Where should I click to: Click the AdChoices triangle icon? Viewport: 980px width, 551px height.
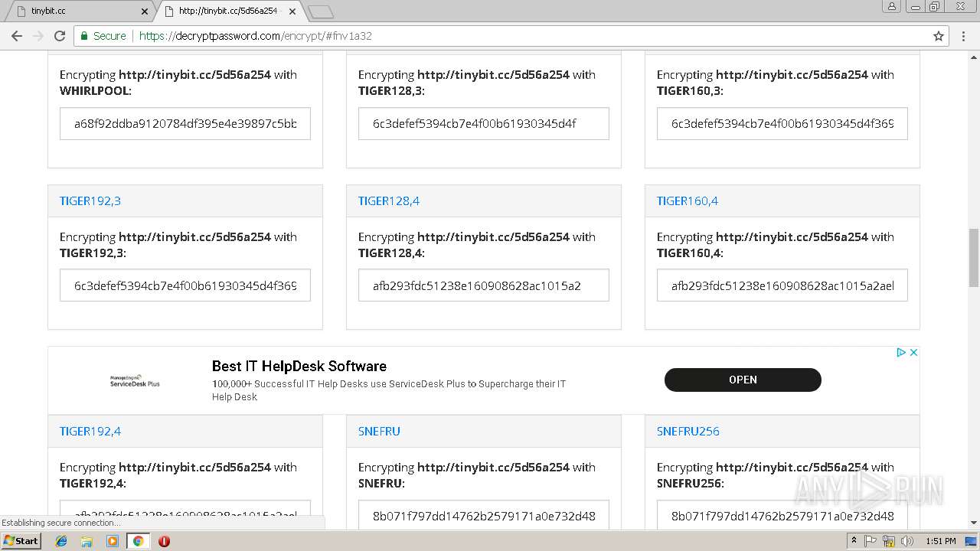[x=902, y=353]
